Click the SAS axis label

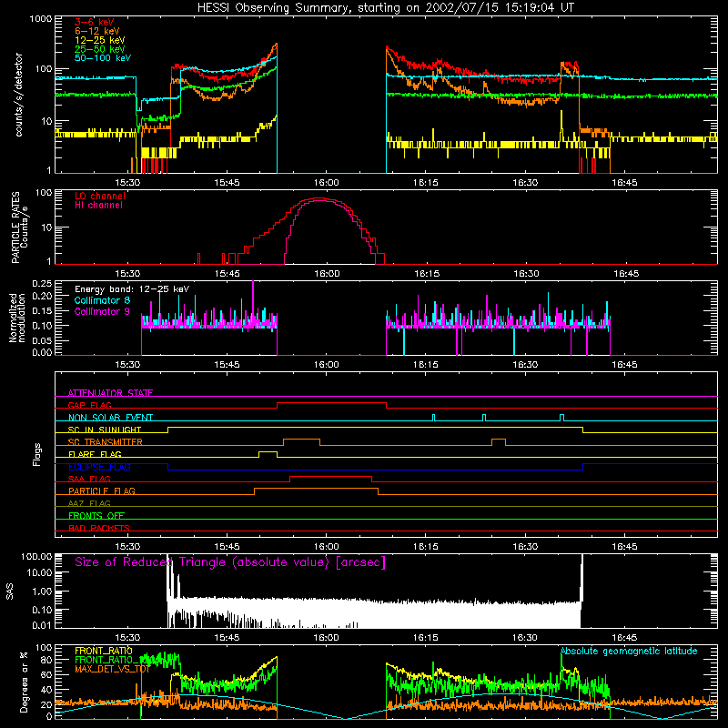[x=10, y=591]
